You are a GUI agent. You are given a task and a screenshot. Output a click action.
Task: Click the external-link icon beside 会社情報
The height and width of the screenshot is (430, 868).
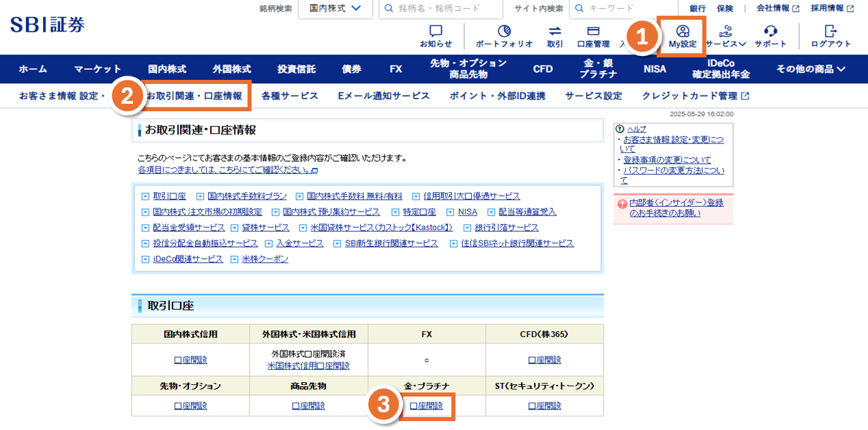pyautogui.click(x=795, y=9)
